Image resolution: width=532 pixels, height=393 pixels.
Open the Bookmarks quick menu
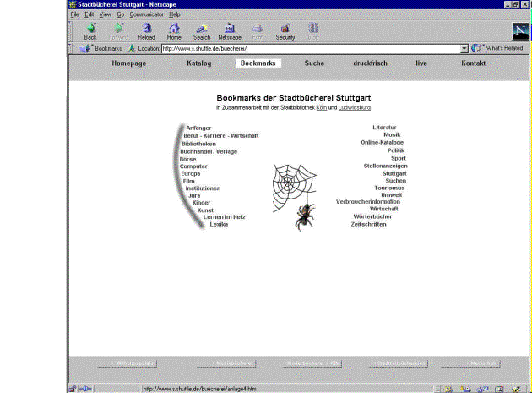pos(101,48)
